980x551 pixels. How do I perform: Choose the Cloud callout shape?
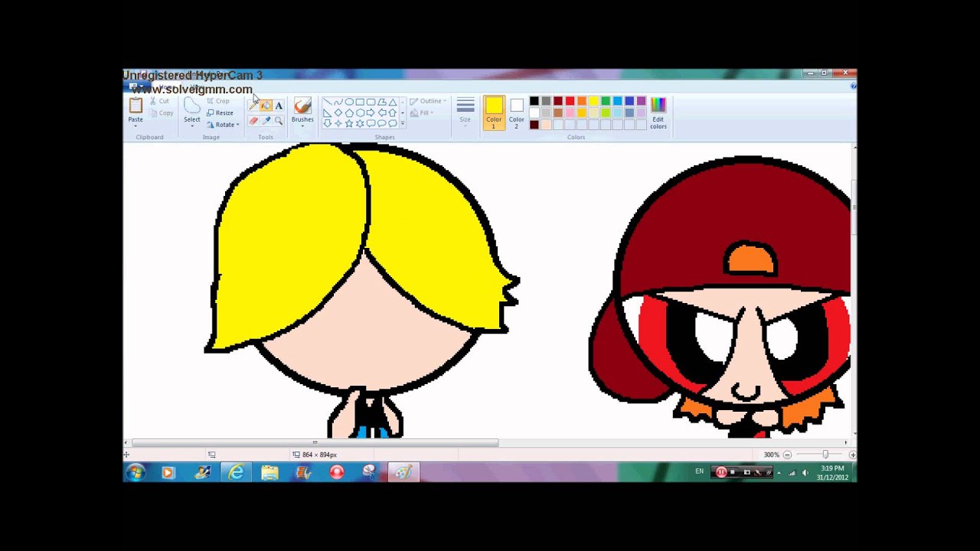click(392, 123)
